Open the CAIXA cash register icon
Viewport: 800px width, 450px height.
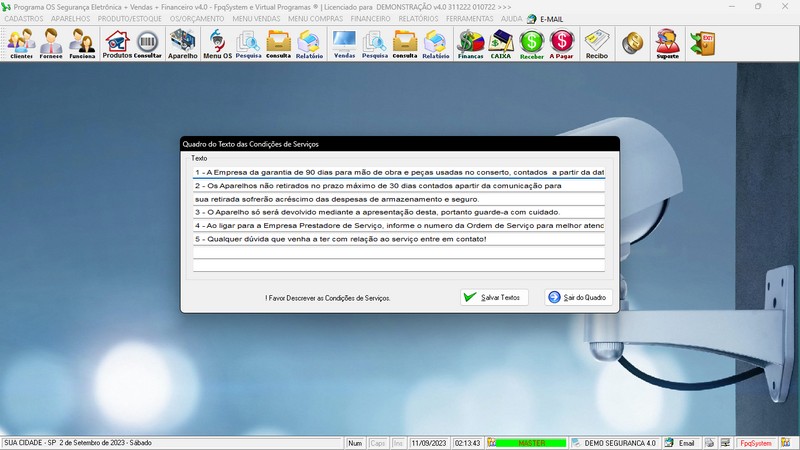501,43
